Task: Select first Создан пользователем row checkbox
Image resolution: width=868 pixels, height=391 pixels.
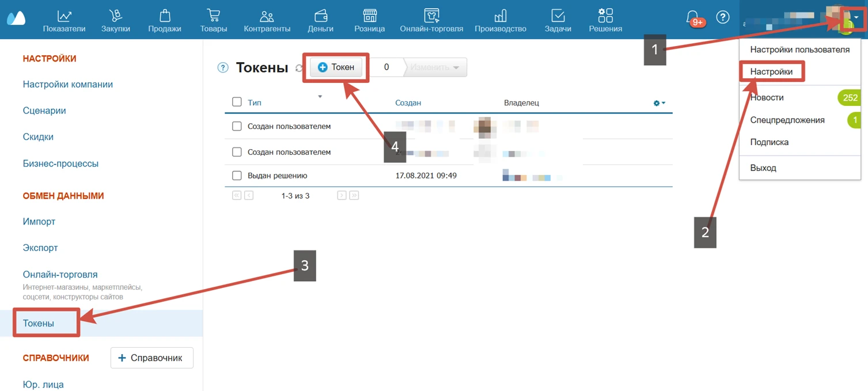Action: pos(237,126)
